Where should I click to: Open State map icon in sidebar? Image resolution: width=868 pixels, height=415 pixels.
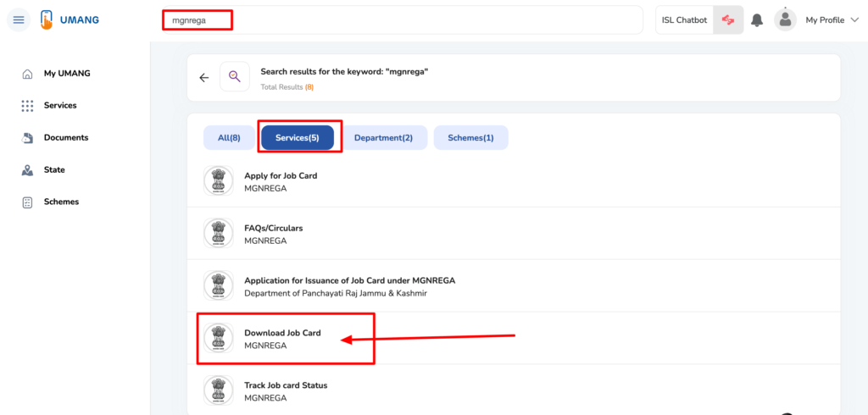[26, 170]
